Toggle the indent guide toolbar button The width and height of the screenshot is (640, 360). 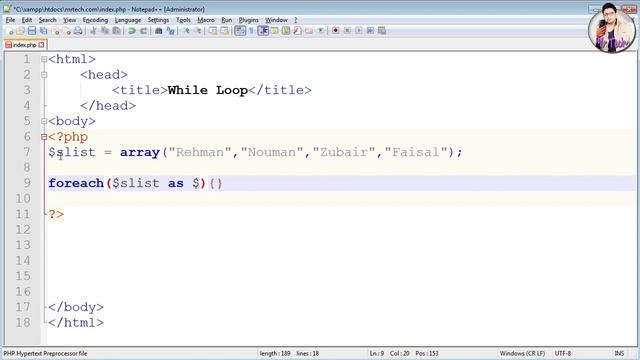click(x=263, y=31)
